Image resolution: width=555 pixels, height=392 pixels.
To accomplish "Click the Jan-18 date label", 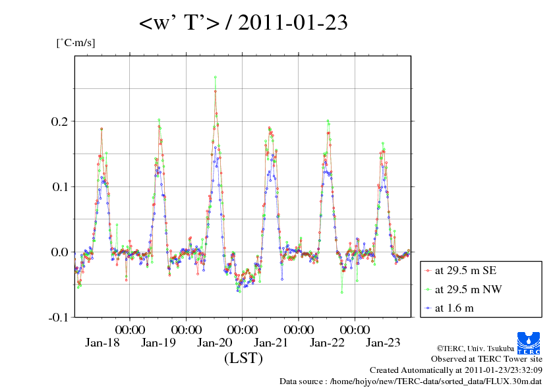I will click(x=102, y=343).
